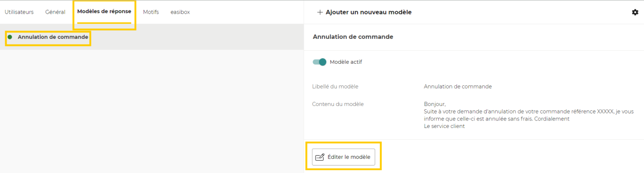The height and width of the screenshot is (173, 644).
Task: Click Éditer le modèle button
Action: pyautogui.click(x=344, y=157)
